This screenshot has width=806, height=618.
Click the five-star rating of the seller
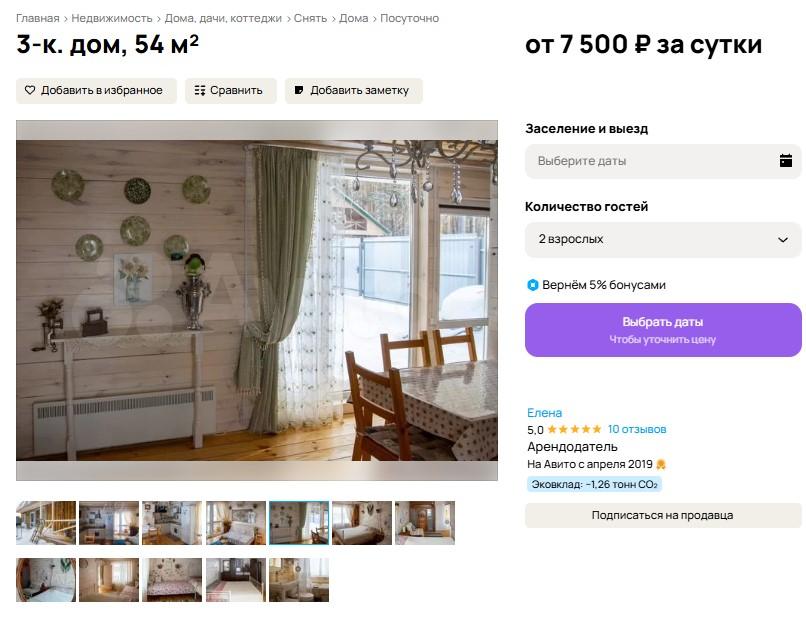tap(574, 429)
